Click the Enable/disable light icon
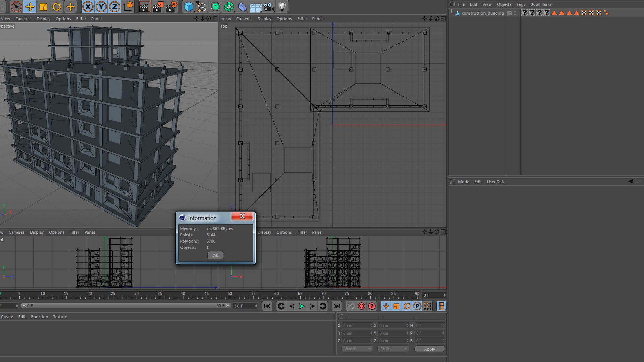Image resolution: width=644 pixels, height=362 pixels. tap(283, 6)
